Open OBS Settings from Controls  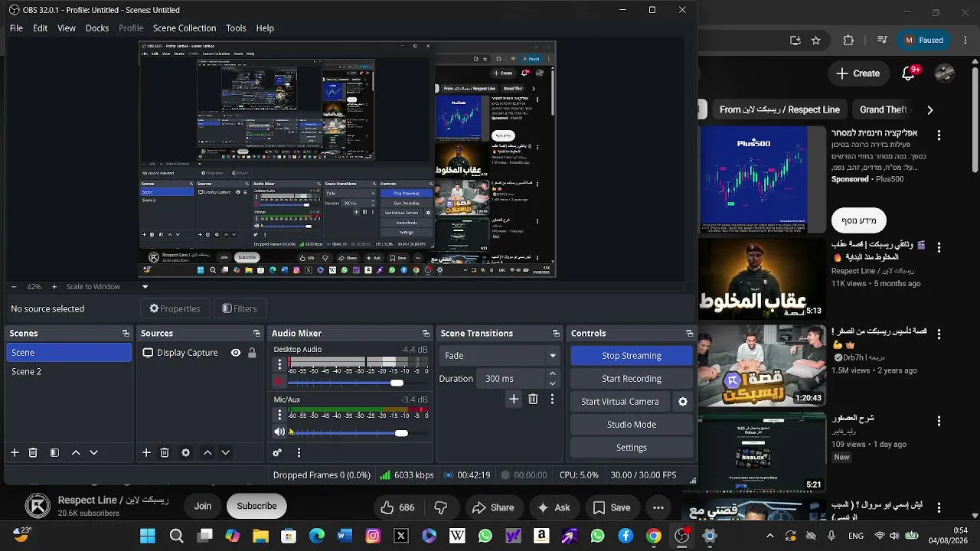[x=632, y=448]
